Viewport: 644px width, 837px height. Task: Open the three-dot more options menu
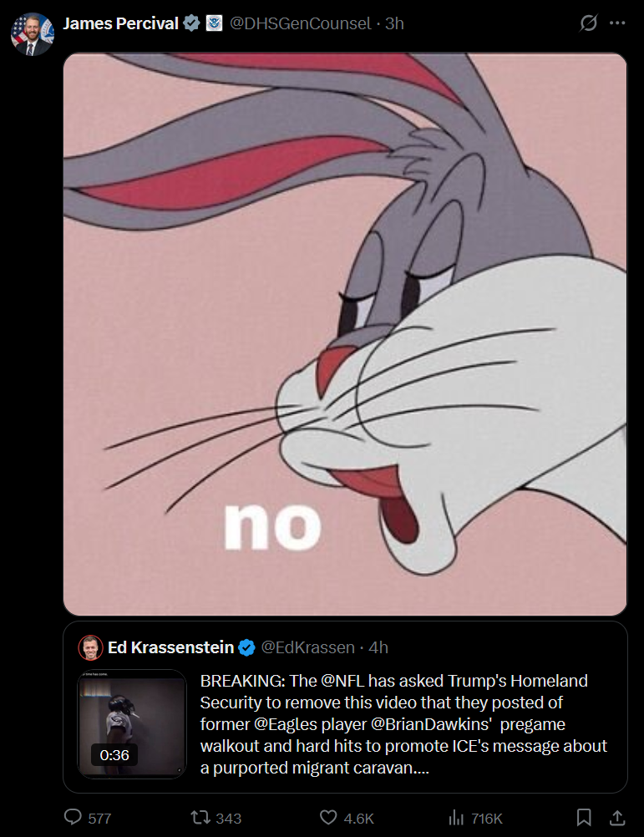617,23
